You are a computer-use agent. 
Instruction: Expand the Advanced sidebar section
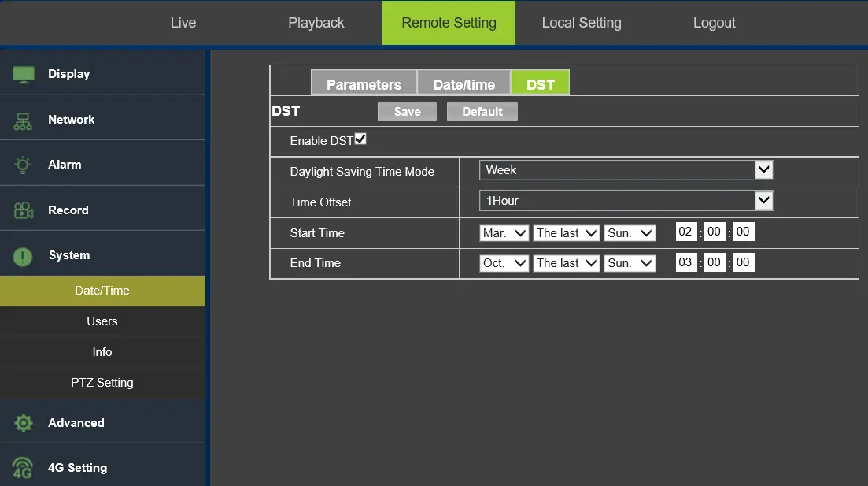[102, 423]
